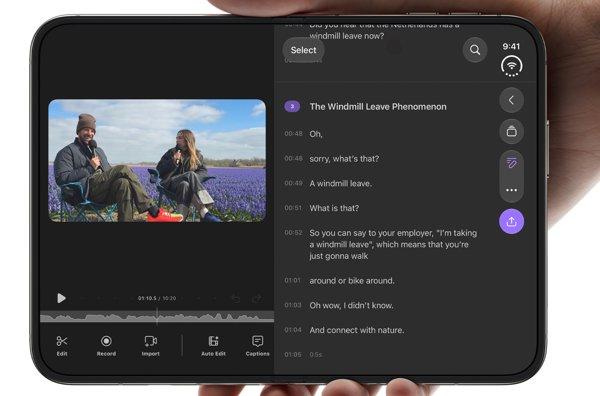The width and height of the screenshot is (600, 396).
Task: Select the paragraph starting 'So you can say'
Action: tap(393, 244)
